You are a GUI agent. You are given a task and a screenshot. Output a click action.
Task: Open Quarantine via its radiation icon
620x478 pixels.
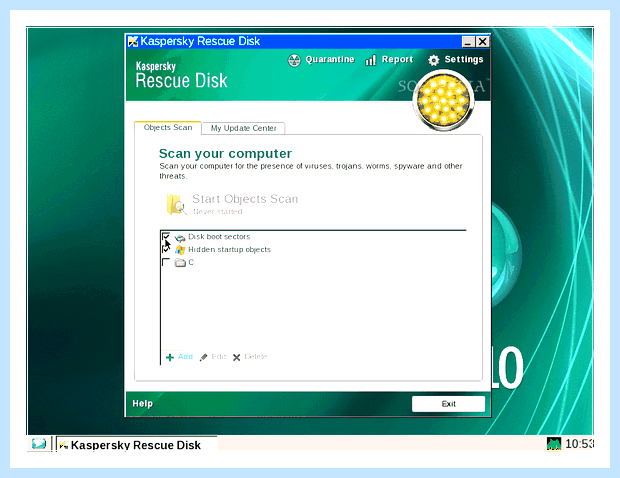tap(294, 60)
